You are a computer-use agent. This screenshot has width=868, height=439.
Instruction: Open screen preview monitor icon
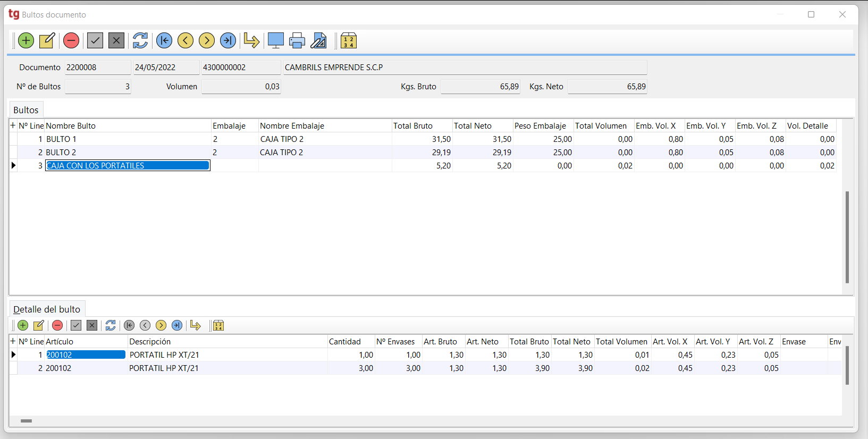point(276,40)
